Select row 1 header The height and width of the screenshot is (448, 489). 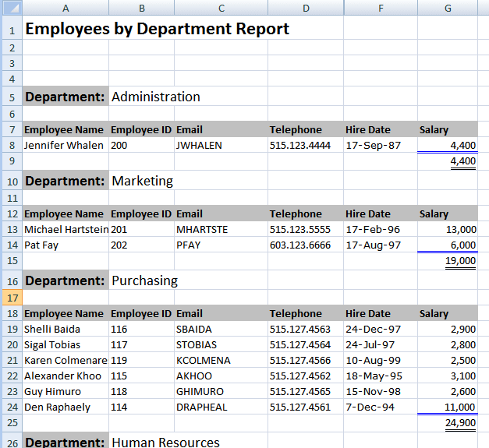(x=11, y=30)
